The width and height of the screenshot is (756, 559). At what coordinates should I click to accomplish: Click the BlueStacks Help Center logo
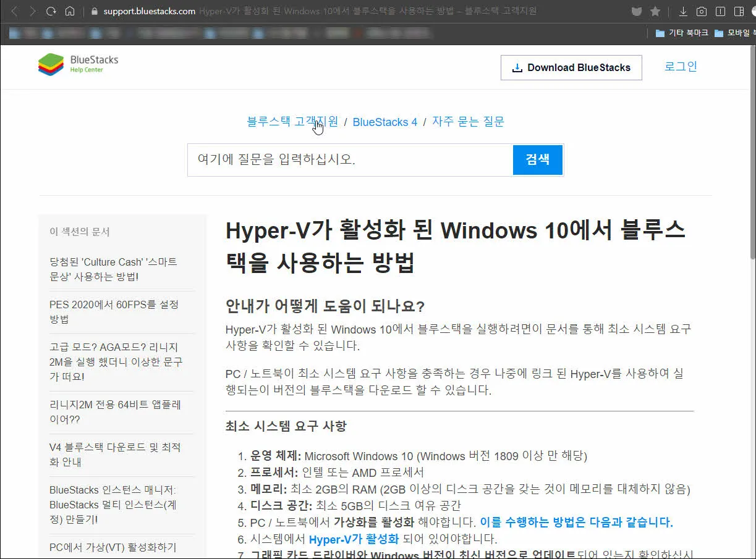[77, 63]
